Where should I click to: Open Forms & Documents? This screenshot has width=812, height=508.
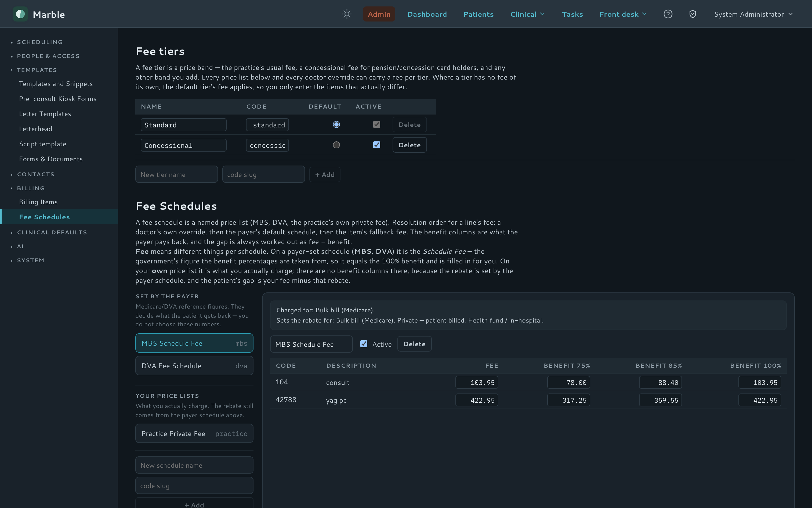[x=59, y=159]
